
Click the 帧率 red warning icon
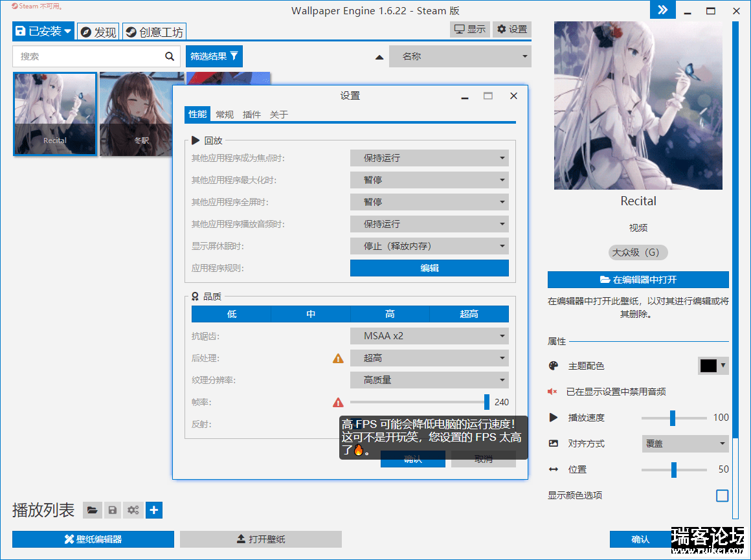338,403
